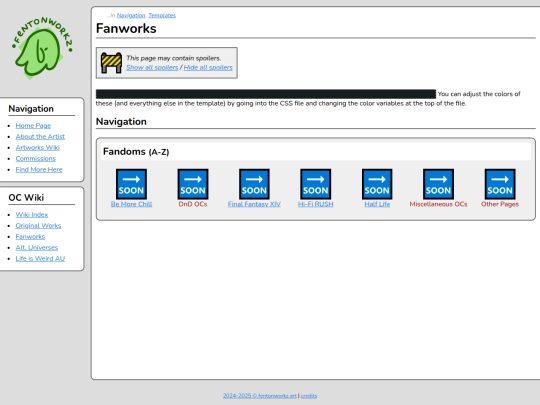Click the SOON image above Final Fantasy XIV

point(254,184)
